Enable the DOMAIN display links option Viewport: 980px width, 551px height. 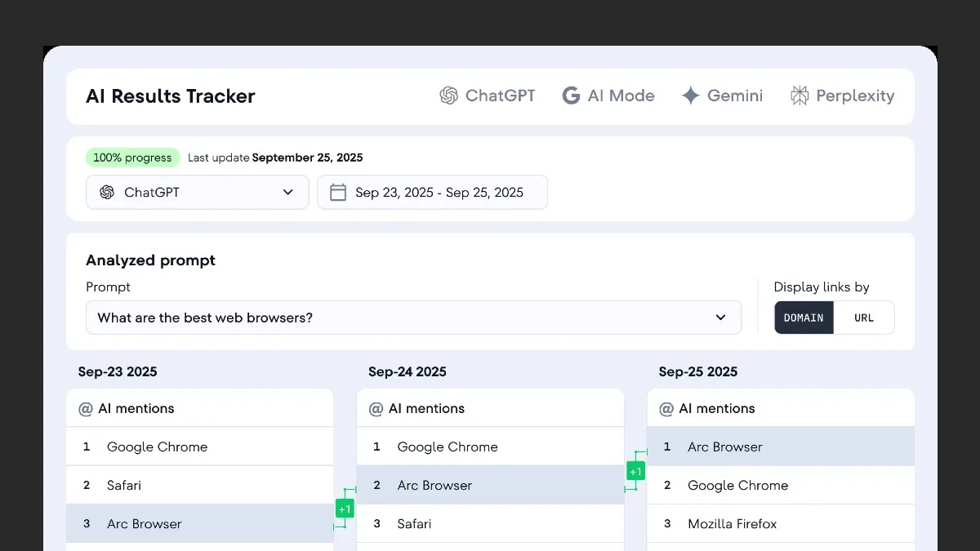804,318
